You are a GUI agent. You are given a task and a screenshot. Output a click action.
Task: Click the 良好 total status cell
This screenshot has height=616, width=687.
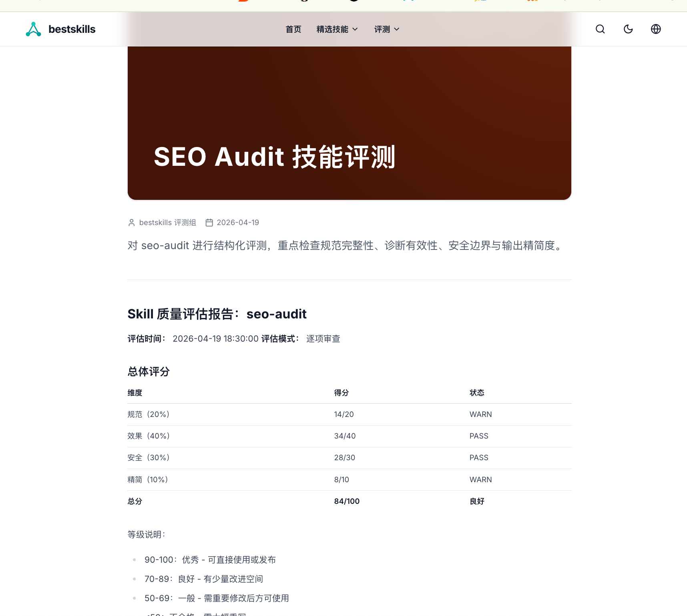pos(477,501)
